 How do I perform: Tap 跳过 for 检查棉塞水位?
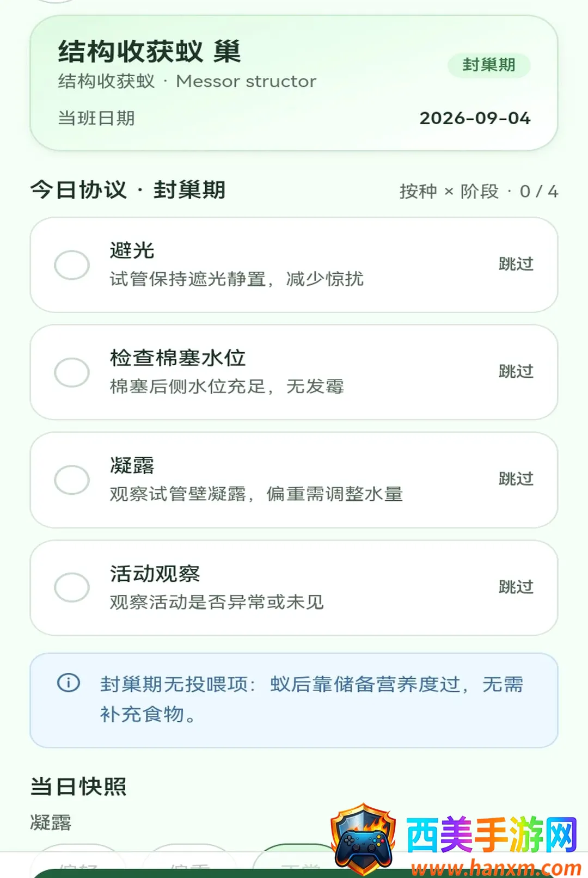coord(516,371)
